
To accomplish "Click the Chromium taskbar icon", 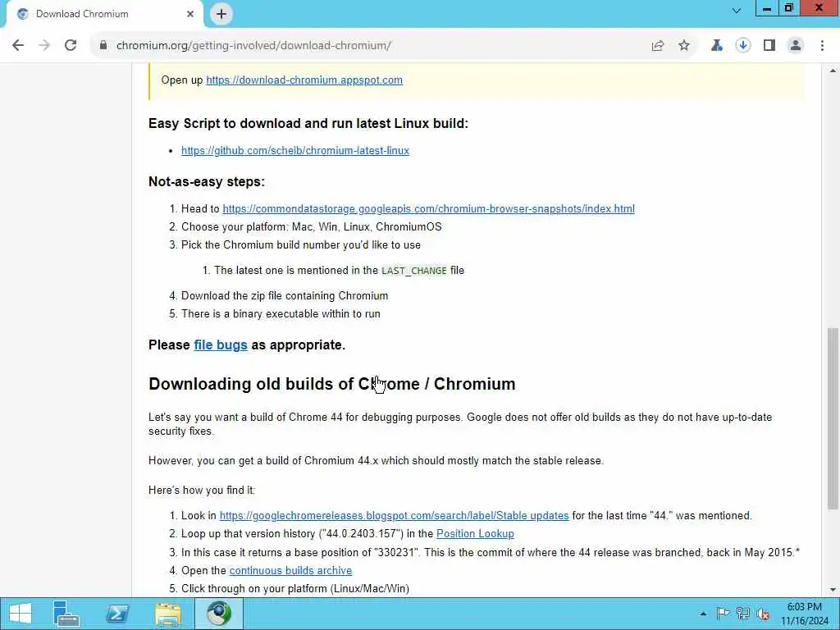I will (x=219, y=614).
